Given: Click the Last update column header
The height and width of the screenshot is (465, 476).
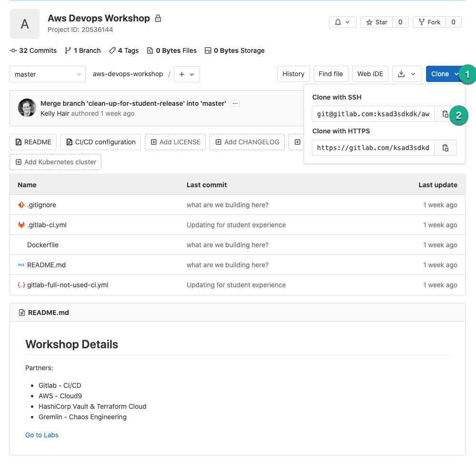Looking at the screenshot, I should (x=438, y=185).
